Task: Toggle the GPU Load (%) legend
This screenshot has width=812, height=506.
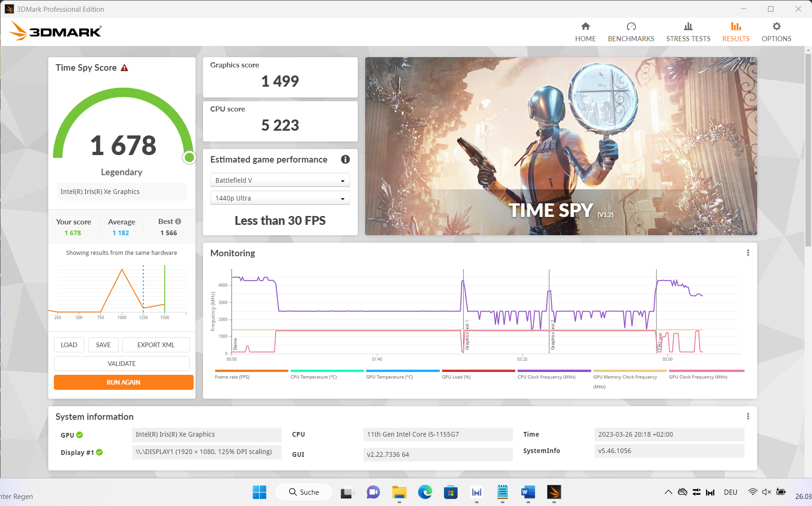Action: [478, 374]
